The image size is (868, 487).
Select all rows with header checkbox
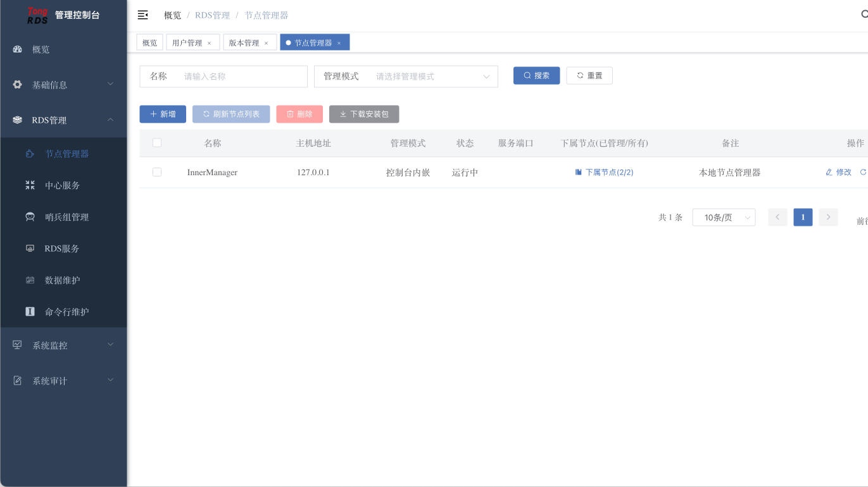tap(157, 143)
